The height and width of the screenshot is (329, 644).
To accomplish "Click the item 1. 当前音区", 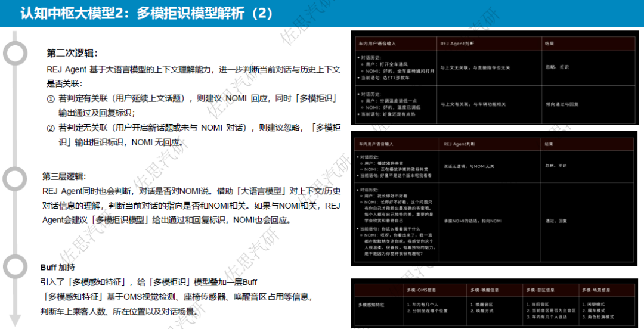I will (x=538, y=305).
